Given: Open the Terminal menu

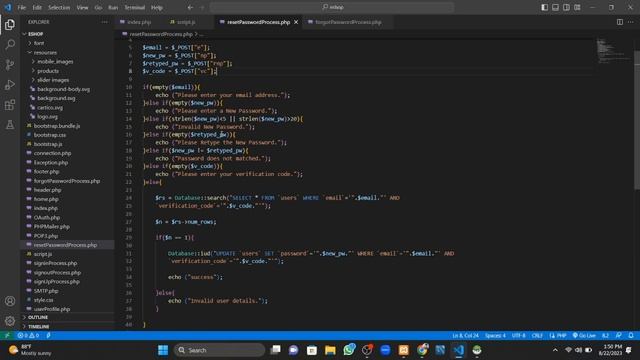Looking at the screenshot, I should tap(135, 7).
